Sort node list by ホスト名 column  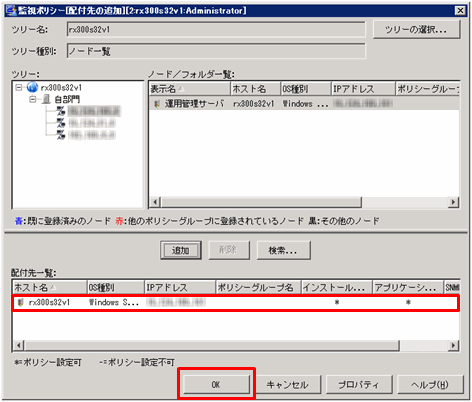[x=255, y=89]
